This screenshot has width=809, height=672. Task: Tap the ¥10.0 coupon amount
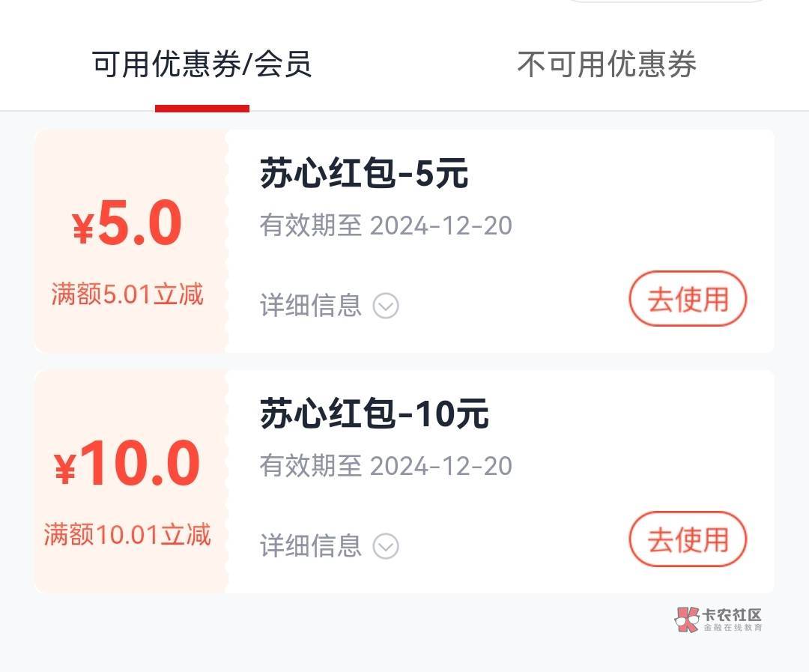coord(127,464)
